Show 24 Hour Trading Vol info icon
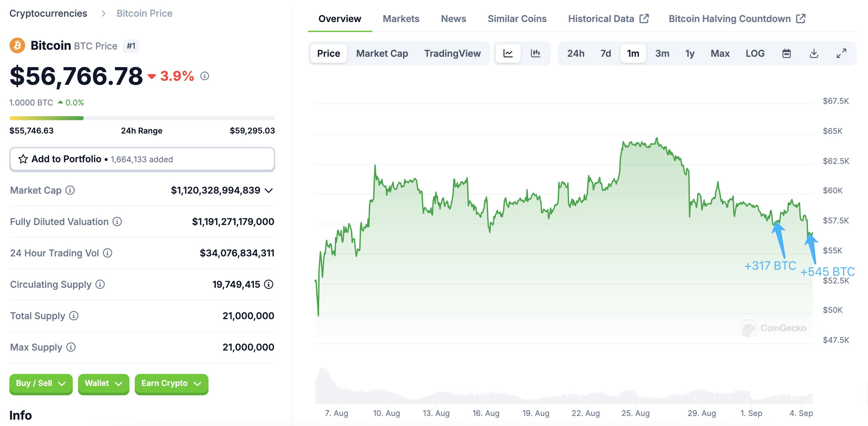 pyautogui.click(x=107, y=253)
